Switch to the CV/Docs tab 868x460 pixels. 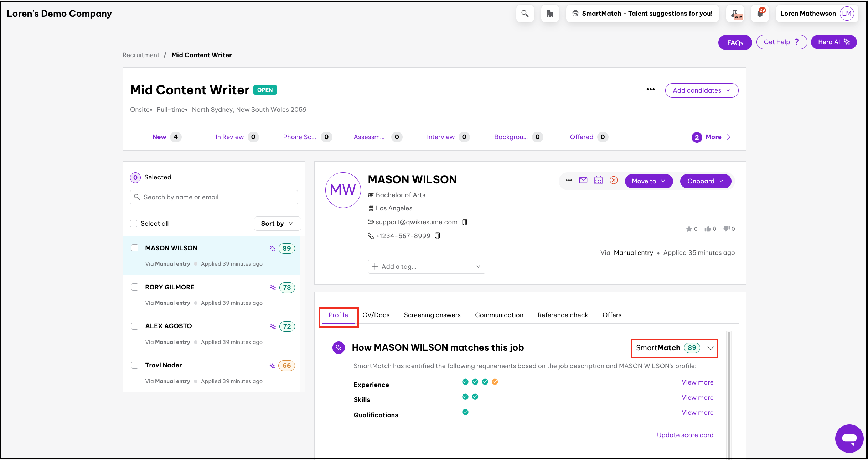click(376, 315)
